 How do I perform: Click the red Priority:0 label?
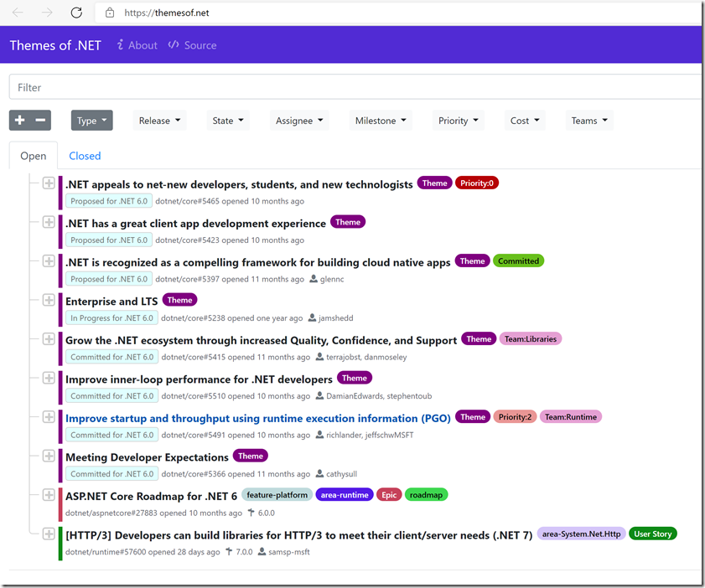[x=477, y=183]
